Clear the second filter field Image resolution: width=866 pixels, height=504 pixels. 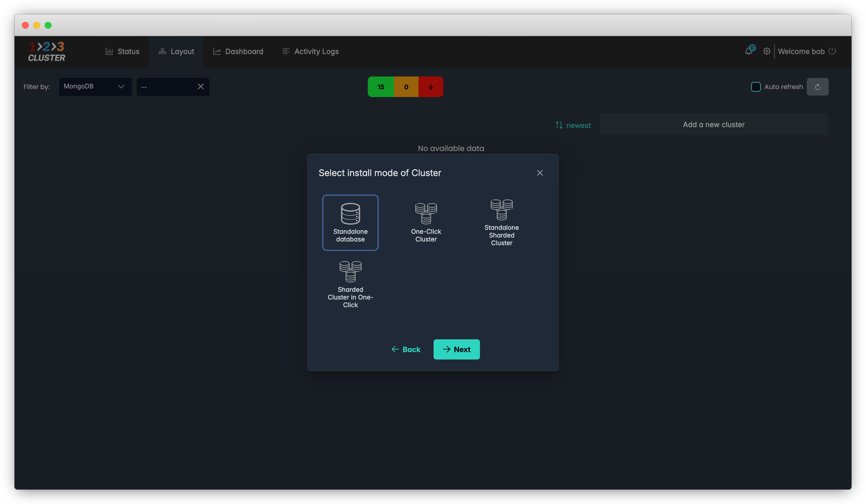[x=201, y=86]
